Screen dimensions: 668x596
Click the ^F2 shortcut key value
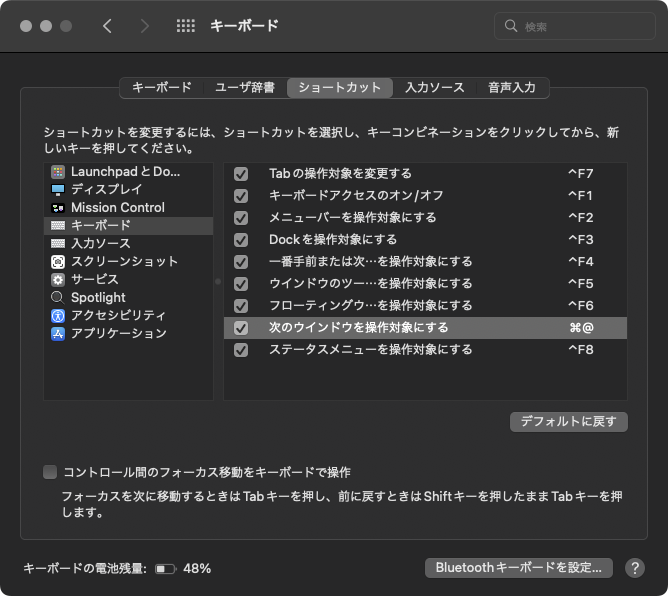[581, 218]
